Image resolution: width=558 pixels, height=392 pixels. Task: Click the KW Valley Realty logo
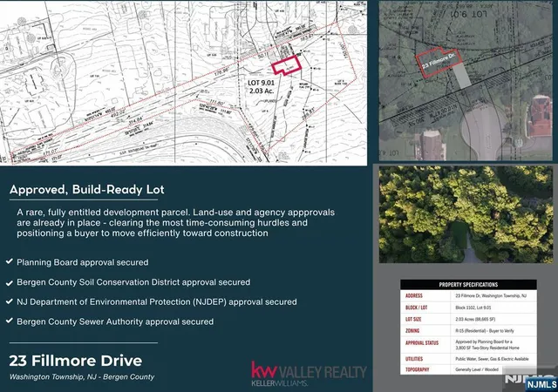pyautogui.click(x=309, y=374)
